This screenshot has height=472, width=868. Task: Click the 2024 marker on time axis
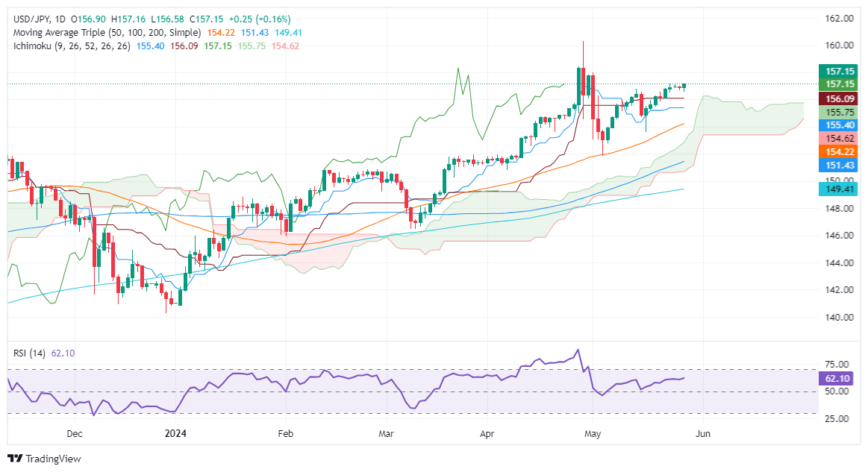click(175, 433)
